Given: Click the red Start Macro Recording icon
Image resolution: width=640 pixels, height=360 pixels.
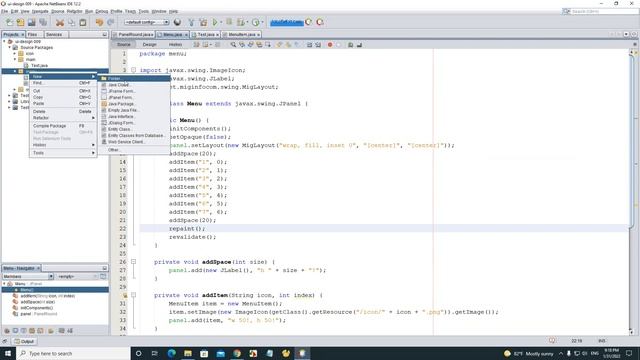Looking at the screenshot, I should coord(330,45).
